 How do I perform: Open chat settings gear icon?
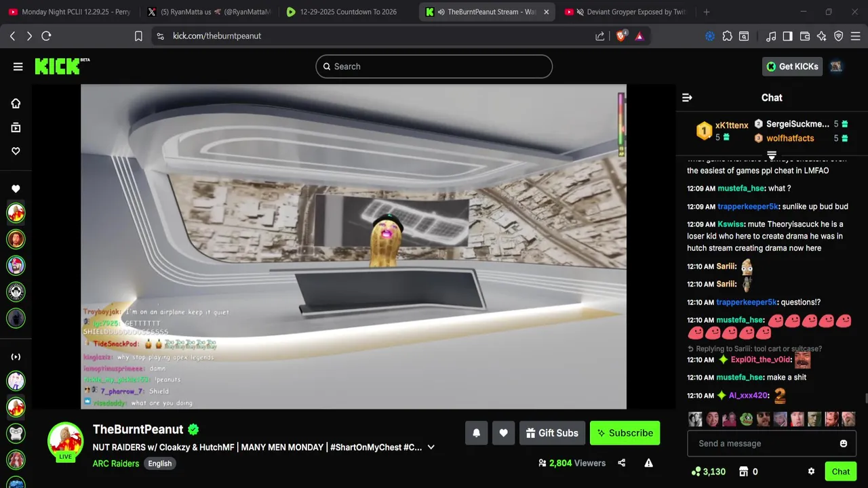pos(811,472)
